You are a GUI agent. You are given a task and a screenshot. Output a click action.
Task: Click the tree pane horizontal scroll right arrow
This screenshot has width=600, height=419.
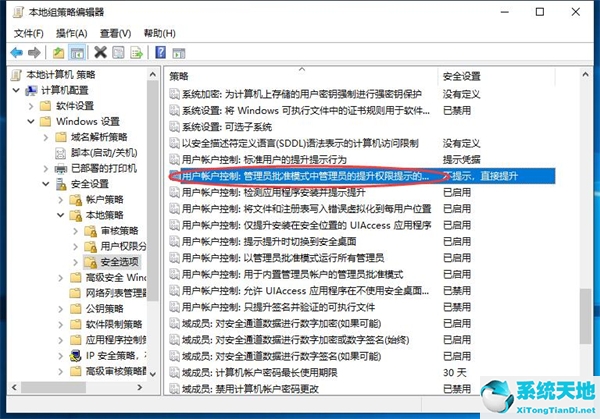140,387
